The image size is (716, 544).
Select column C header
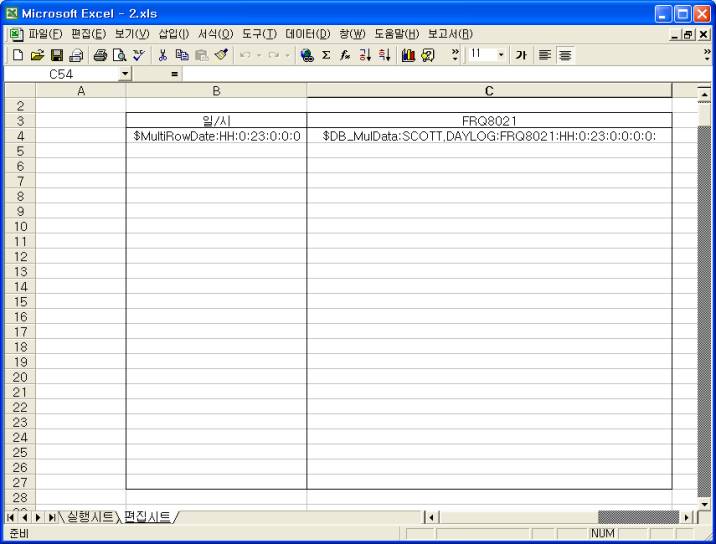click(x=489, y=91)
